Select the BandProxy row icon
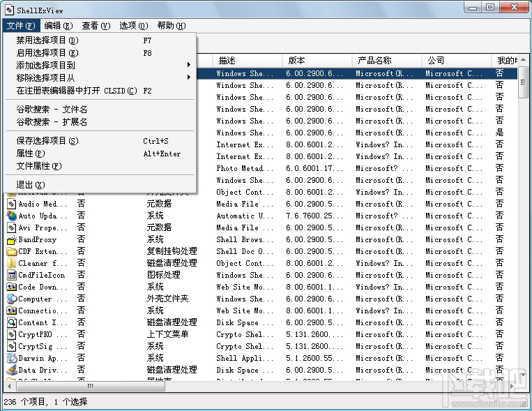 pos(12,239)
